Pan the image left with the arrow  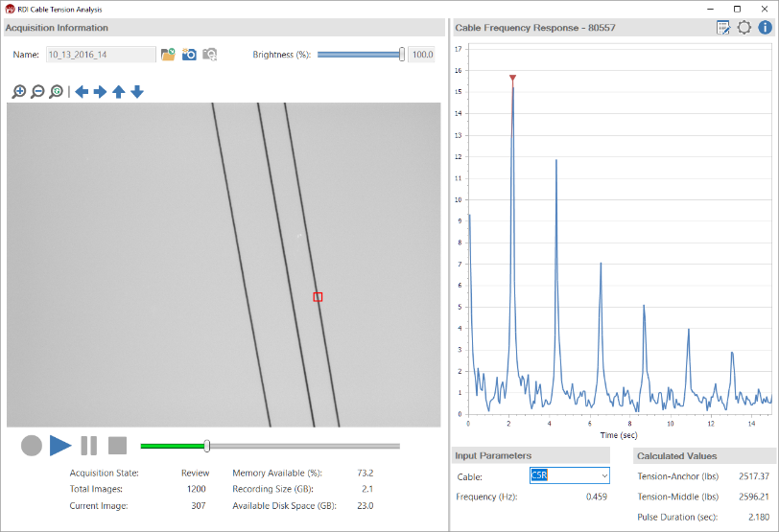click(x=82, y=91)
